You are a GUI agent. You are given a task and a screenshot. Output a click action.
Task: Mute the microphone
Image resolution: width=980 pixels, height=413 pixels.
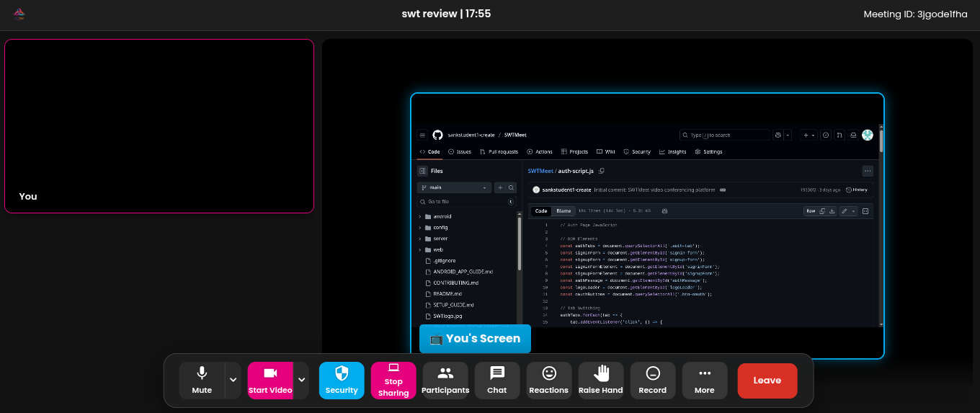[x=202, y=380]
